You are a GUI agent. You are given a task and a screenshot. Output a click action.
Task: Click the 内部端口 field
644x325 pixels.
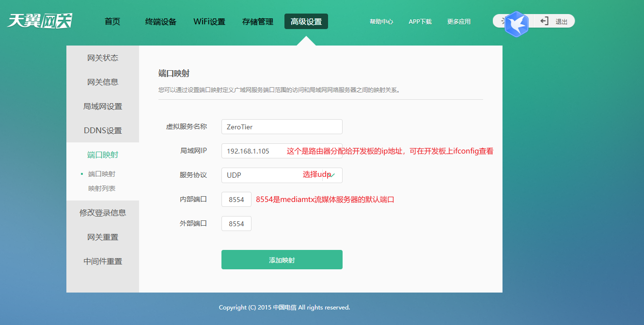coord(236,200)
